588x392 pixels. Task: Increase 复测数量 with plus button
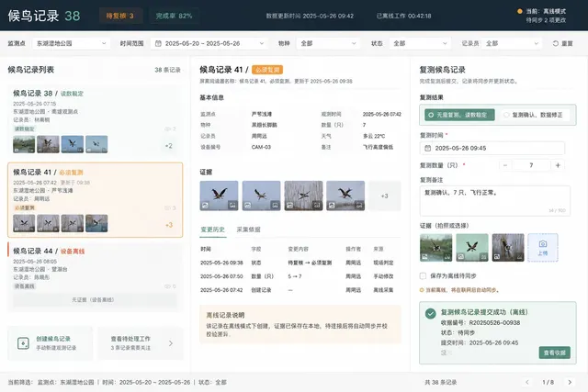tap(558, 165)
